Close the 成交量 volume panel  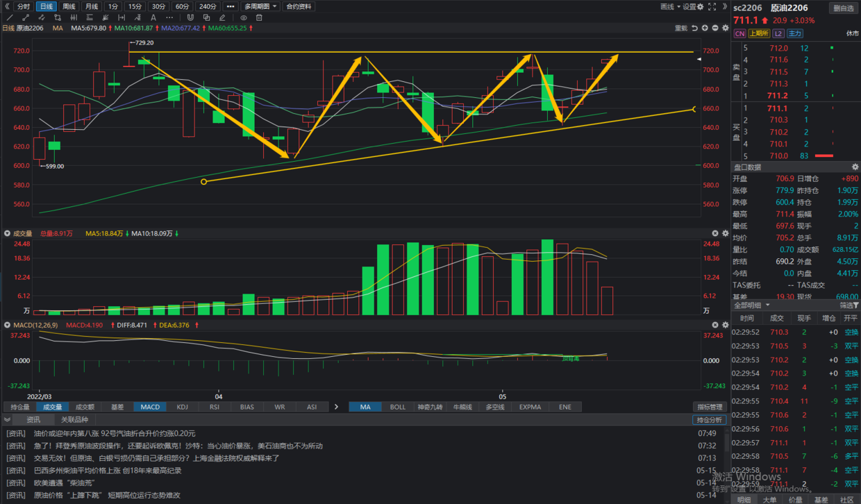715,234
